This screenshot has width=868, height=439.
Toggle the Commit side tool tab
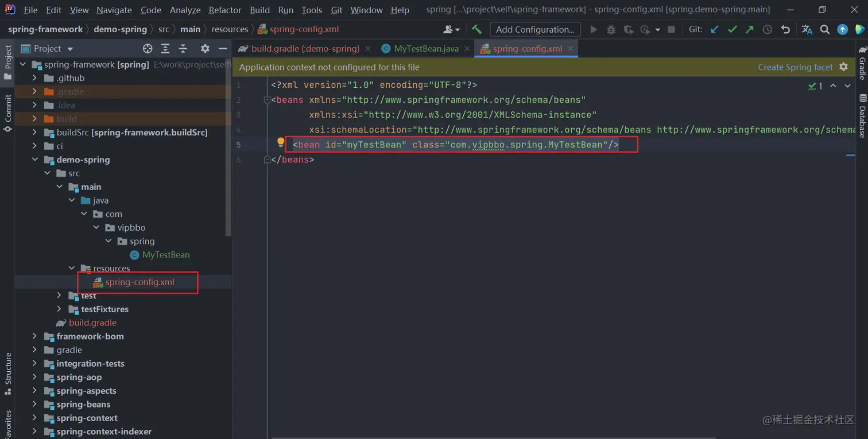pyautogui.click(x=8, y=113)
